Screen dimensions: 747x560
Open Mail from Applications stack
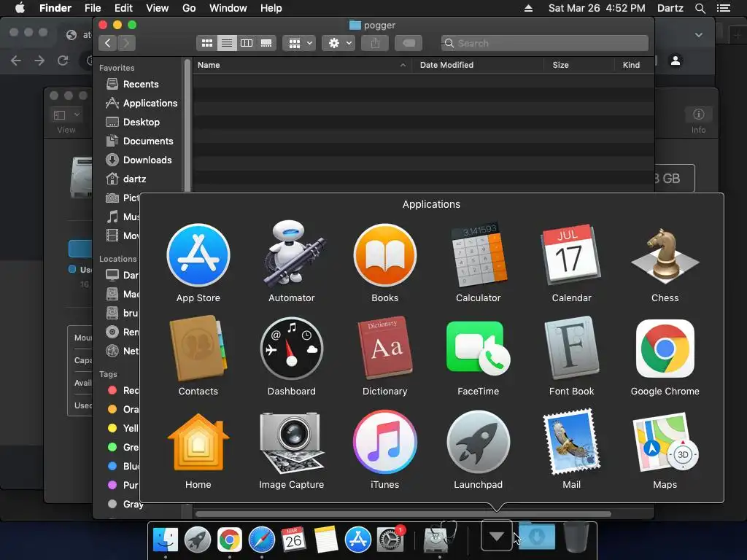point(571,443)
